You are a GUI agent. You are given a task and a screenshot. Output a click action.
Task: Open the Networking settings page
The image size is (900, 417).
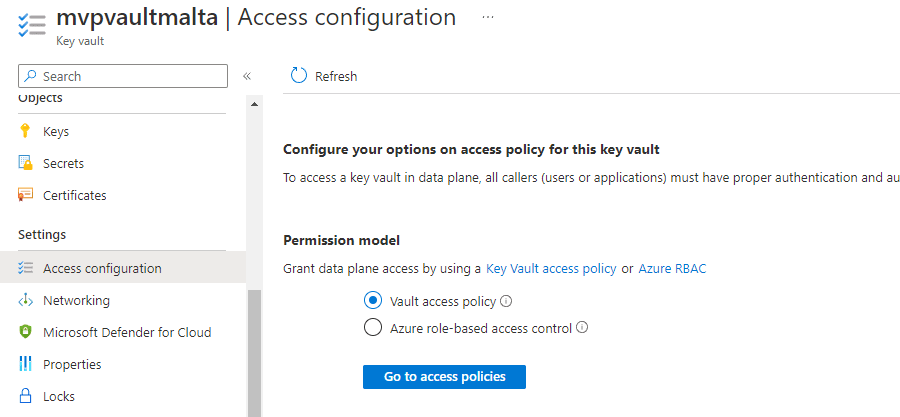tap(76, 300)
